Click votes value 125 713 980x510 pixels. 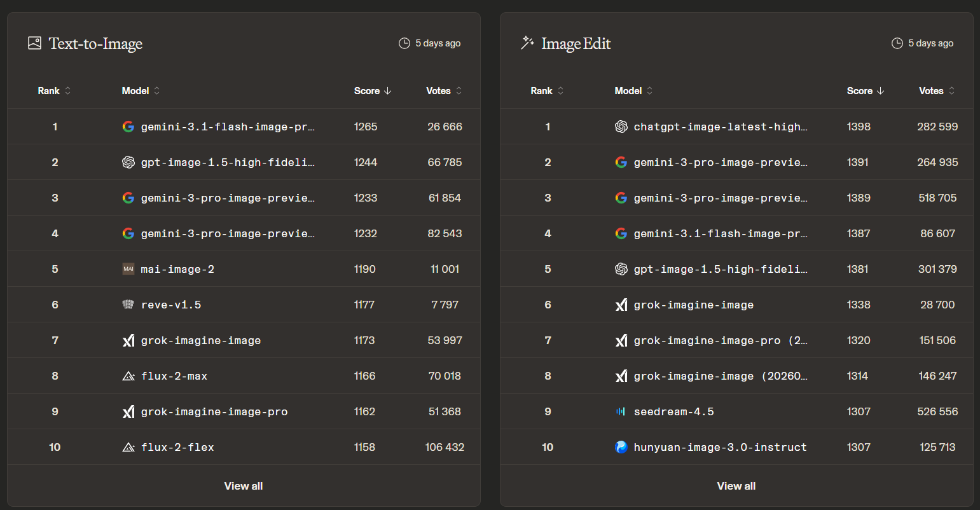tap(937, 447)
